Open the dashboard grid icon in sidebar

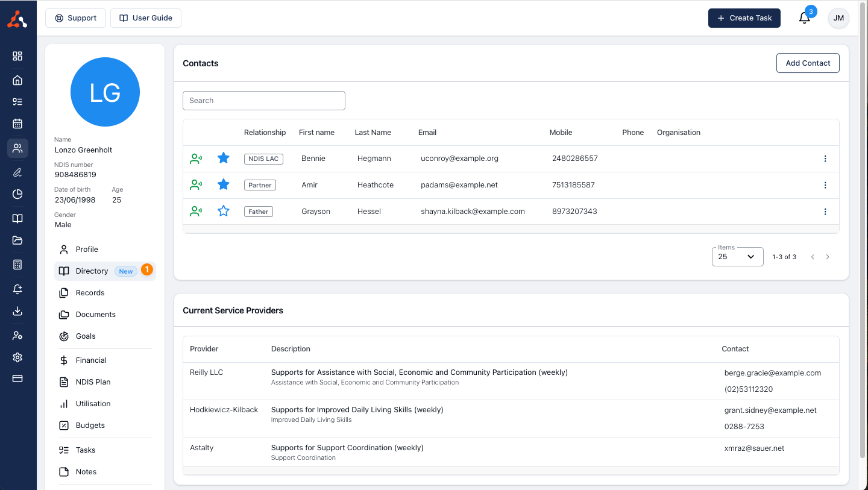17,56
